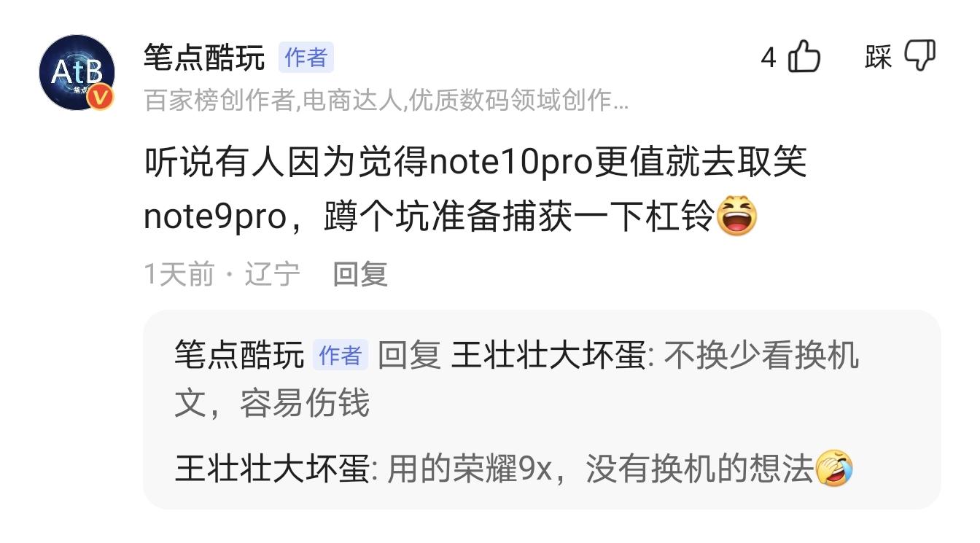Open 王壮壮大坏蛋 username starting last reply
The image size is (980, 543).
tap(271, 469)
